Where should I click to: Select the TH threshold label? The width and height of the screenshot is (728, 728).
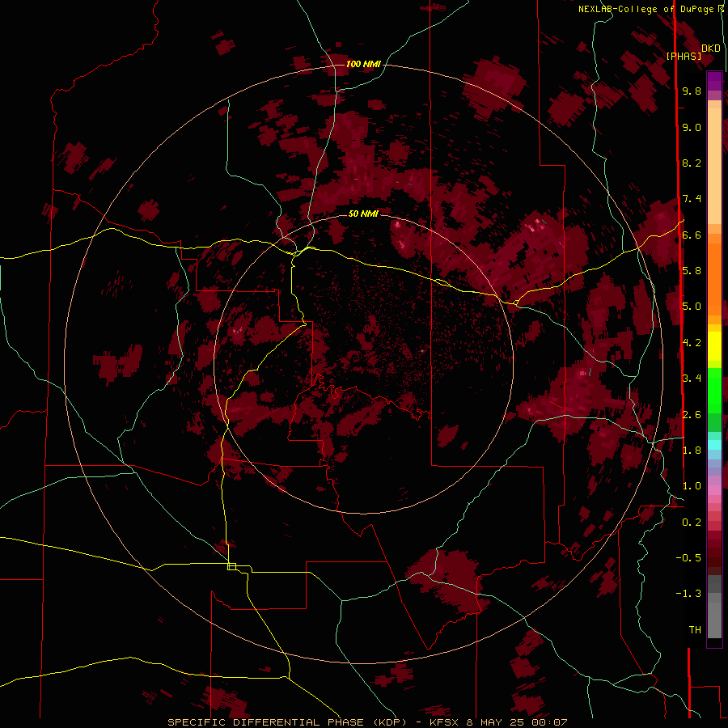click(695, 630)
